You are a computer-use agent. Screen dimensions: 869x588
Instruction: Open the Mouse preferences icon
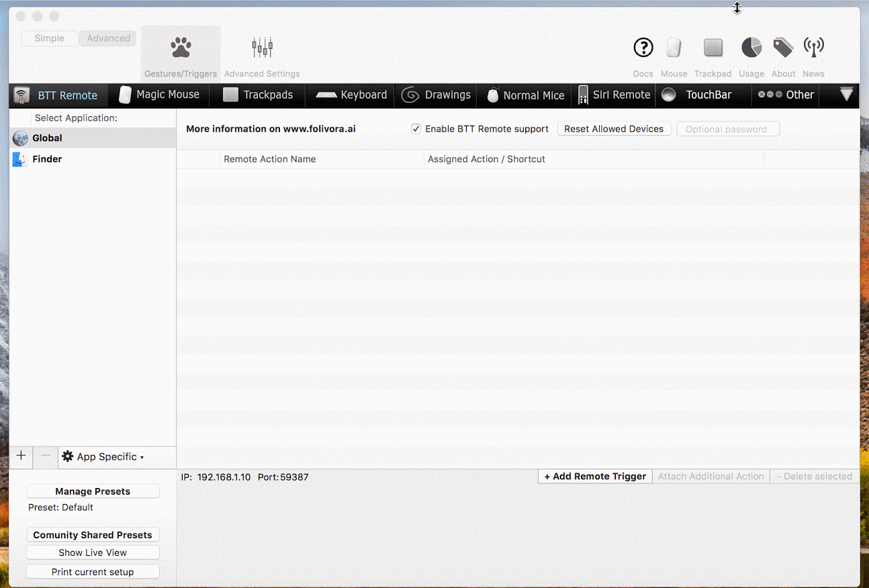tap(674, 48)
